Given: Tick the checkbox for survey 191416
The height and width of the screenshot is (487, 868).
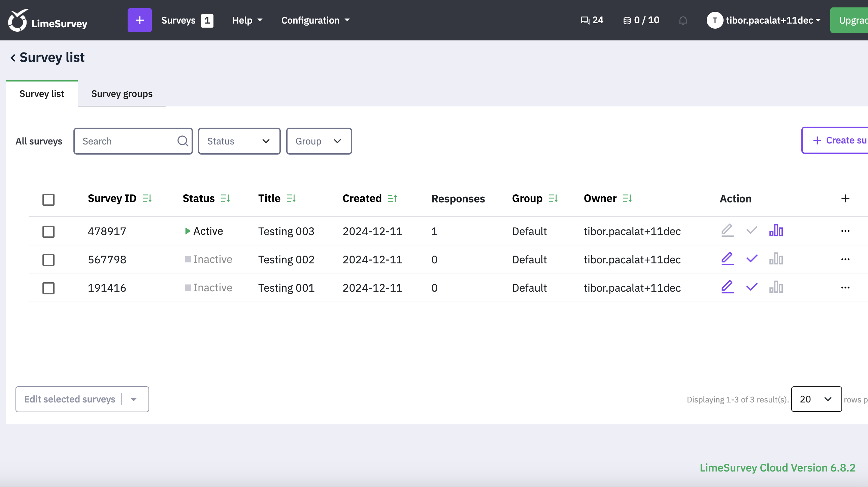Looking at the screenshot, I should coord(48,288).
